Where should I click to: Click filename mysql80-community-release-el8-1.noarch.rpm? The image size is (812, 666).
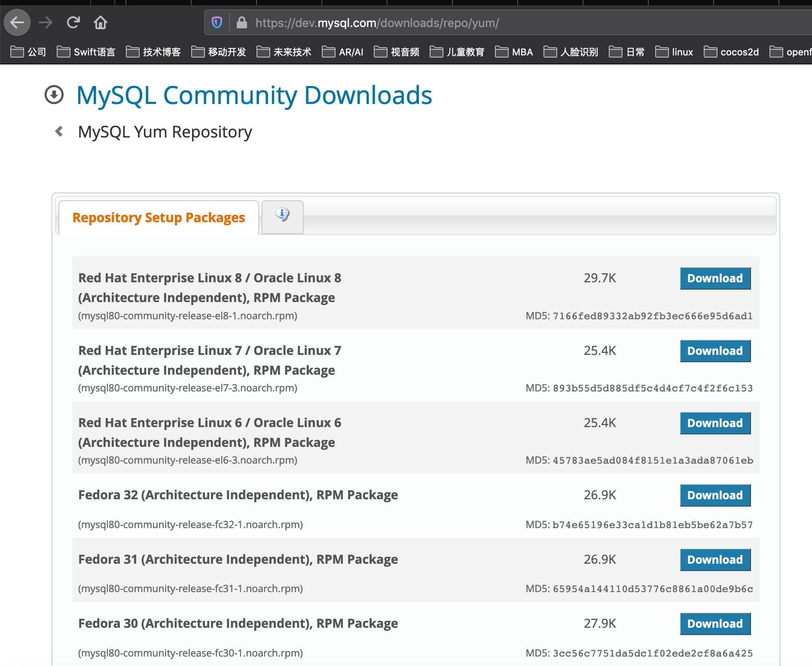pos(188,316)
